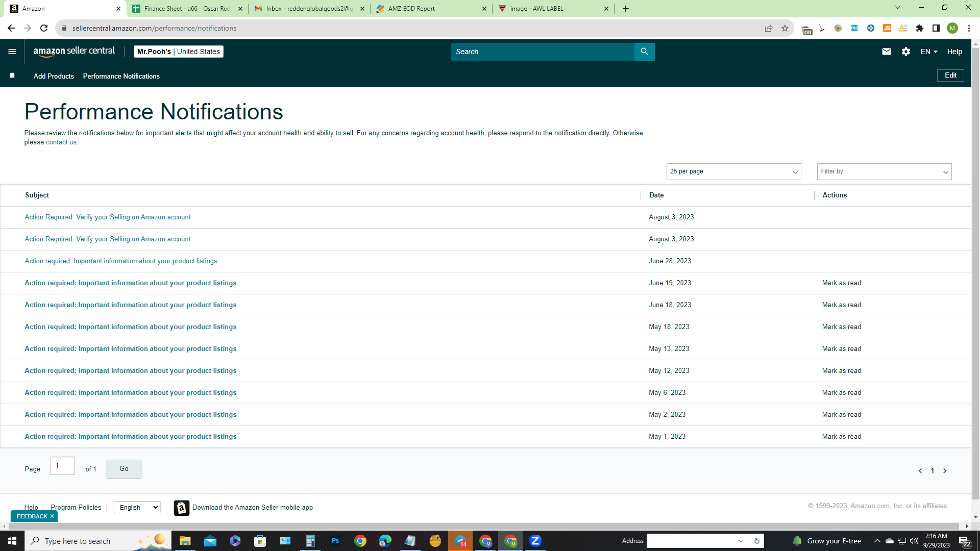Click the share page icon in address bar
This screenshot has width=980, height=551.
[769, 28]
